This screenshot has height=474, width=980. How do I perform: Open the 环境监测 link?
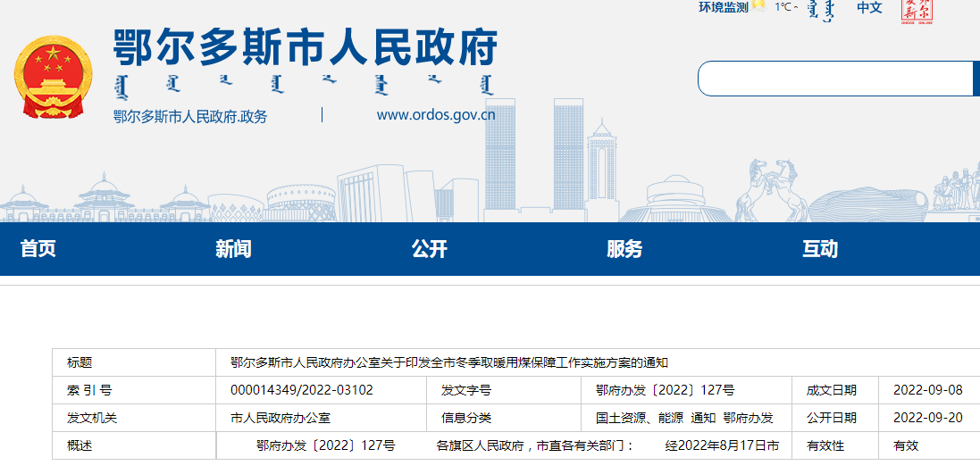[x=723, y=7]
